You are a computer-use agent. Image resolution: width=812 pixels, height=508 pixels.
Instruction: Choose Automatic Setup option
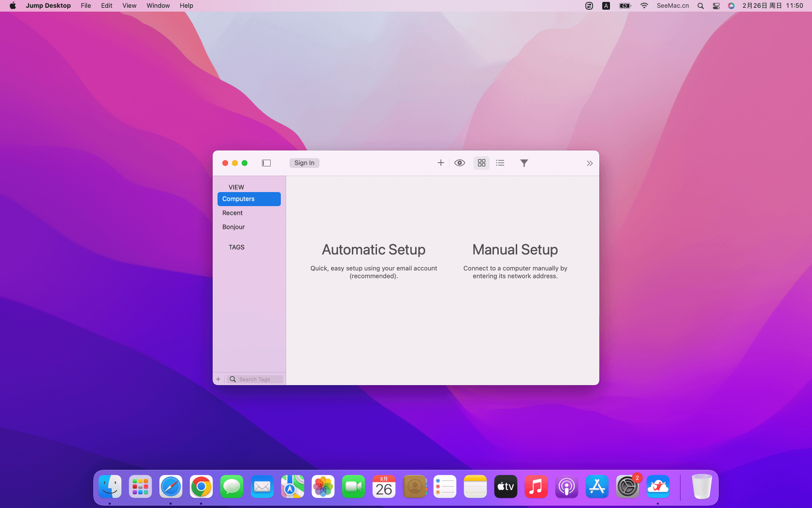pyautogui.click(x=374, y=250)
